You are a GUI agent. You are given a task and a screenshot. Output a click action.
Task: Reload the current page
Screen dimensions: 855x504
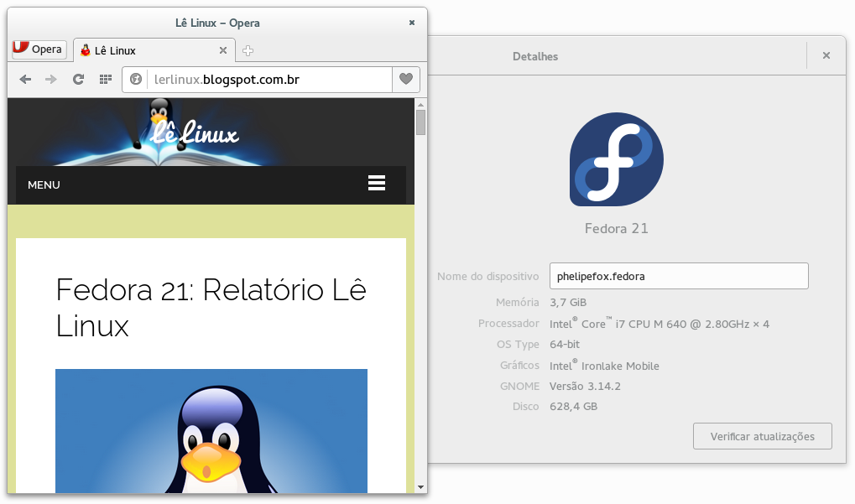(78, 80)
